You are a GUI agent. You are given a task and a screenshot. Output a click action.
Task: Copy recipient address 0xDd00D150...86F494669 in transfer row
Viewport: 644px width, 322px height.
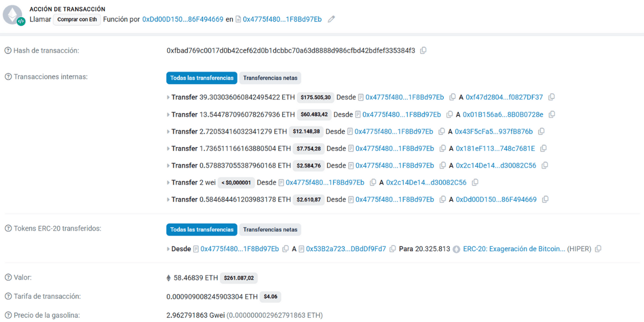point(545,200)
